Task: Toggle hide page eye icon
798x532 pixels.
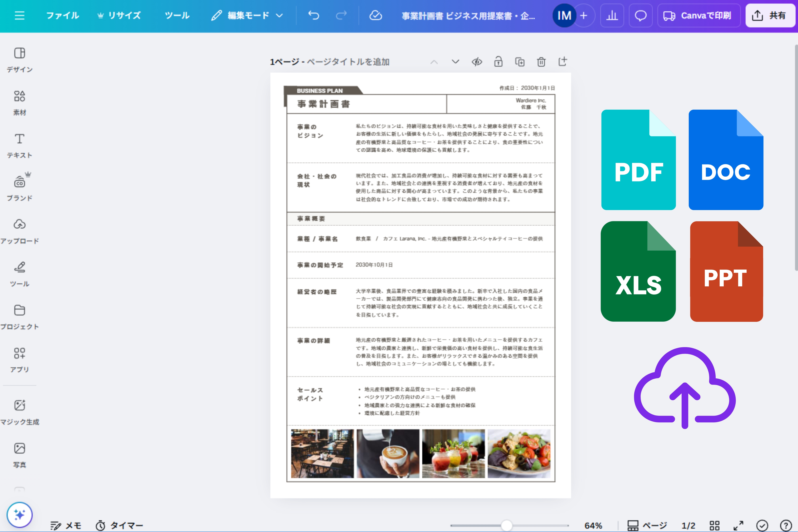Action: point(477,62)
